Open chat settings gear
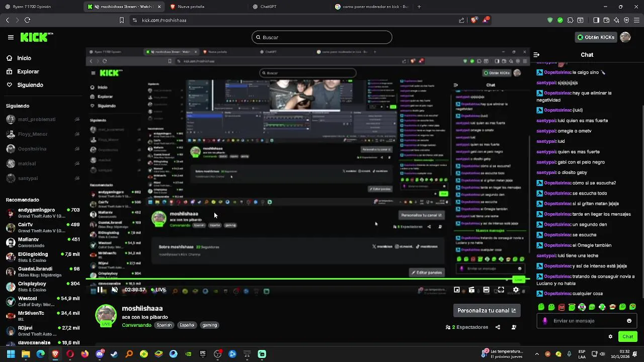644x362 pixels. point(610,336)
